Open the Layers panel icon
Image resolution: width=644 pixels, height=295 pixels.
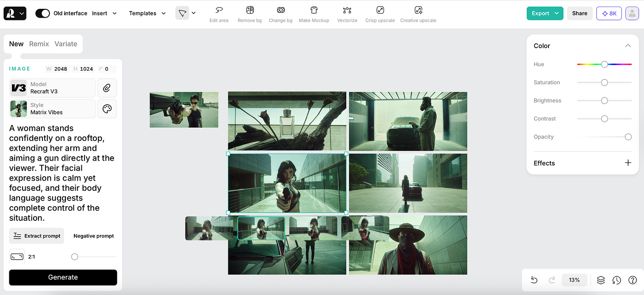click(x=601, y=280)
